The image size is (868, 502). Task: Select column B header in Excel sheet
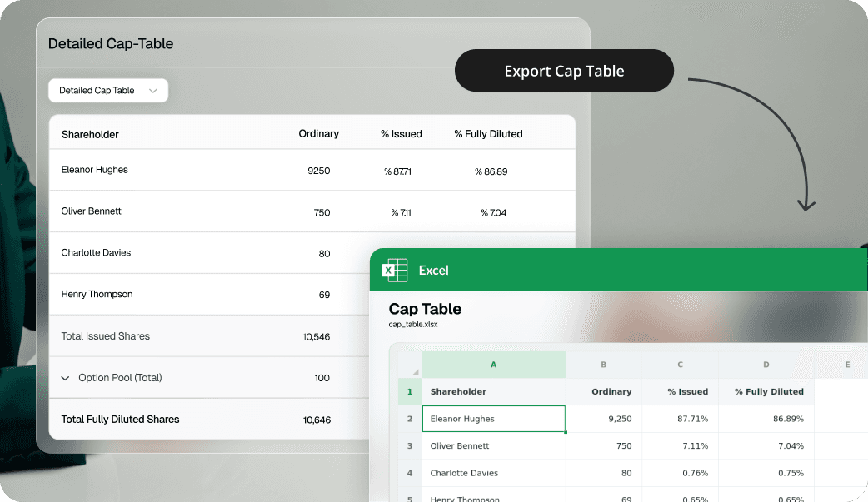[603, 365]
